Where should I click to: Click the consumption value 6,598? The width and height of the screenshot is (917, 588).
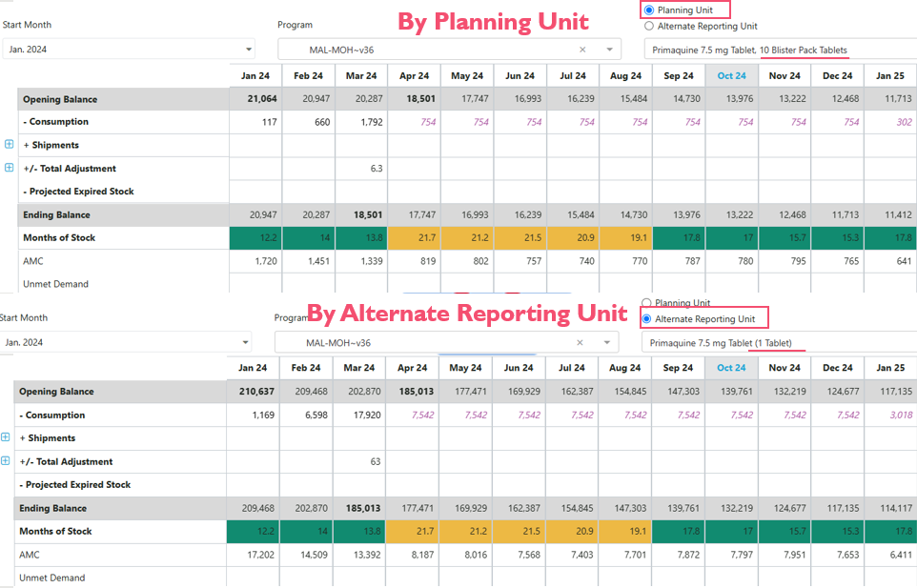coord(316,415)
